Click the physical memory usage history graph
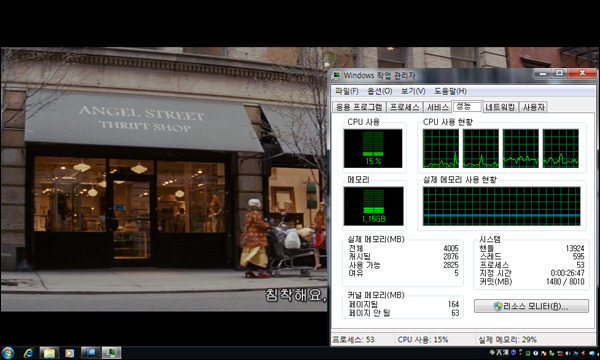Viewport: 600px width, 360px height. pos(501,206)
